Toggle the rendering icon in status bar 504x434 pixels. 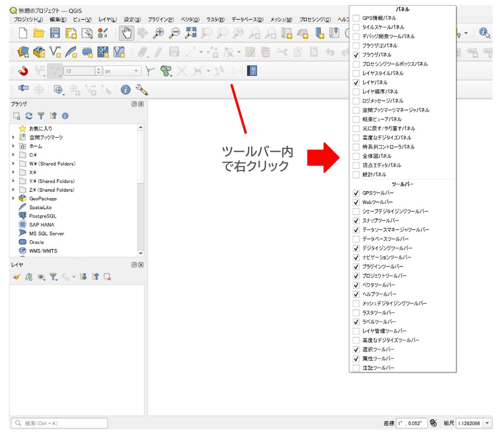[x=434, y=423]
